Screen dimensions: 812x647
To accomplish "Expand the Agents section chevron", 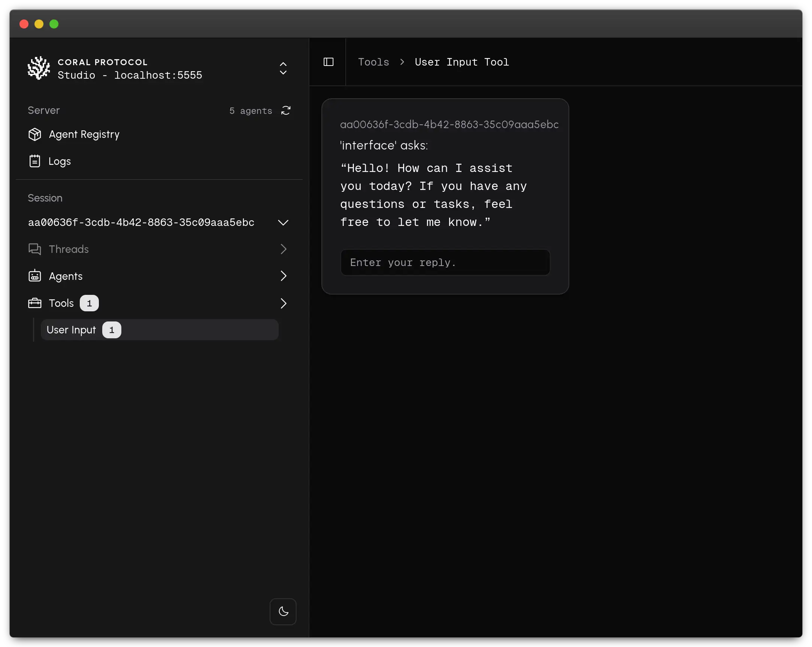I will (x=283, y=276).
